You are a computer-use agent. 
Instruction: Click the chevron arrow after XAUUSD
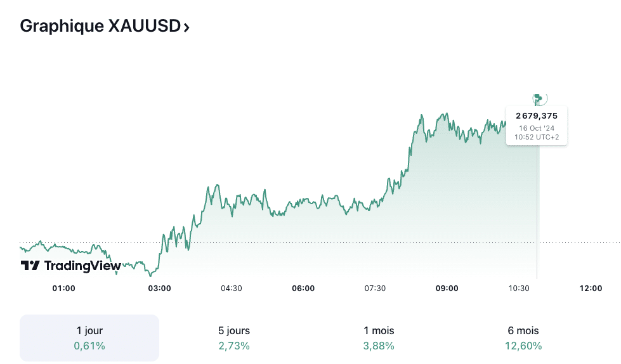pos(186,27)
